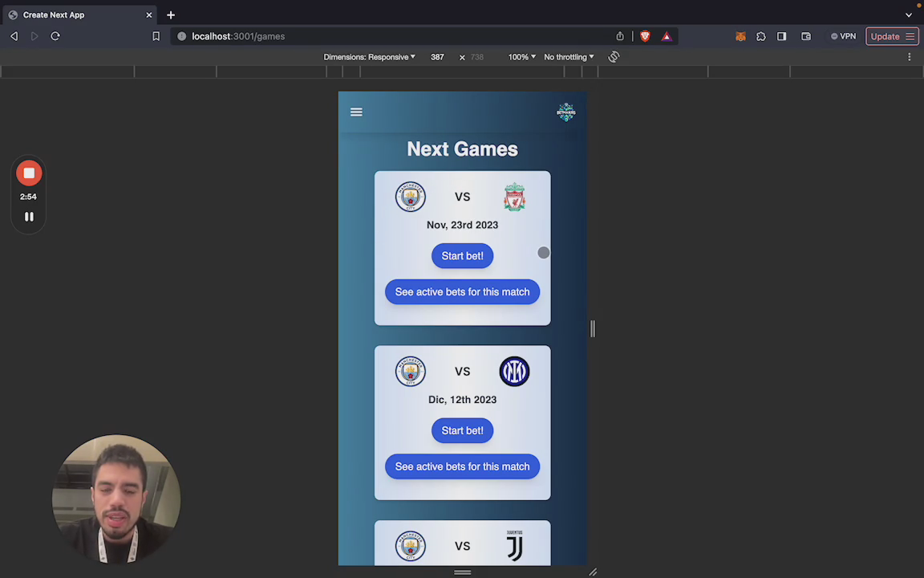Bookmark this page with the bookmark icon
The height and width of the screenshot is (578, 924).
click(156, 37)
